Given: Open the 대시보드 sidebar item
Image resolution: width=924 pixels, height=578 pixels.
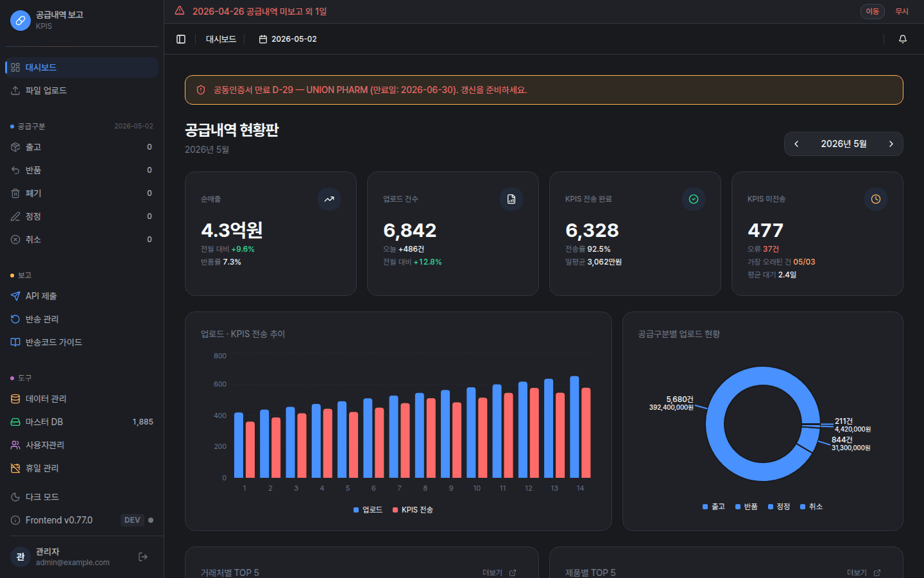Looking at the screenshot, I should pos(81,67).
